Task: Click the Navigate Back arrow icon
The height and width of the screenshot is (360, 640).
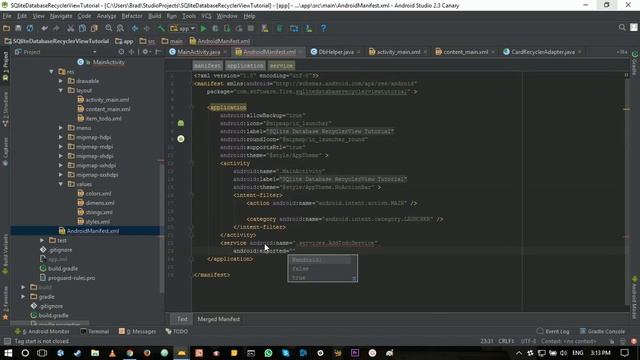Action: 135,28
